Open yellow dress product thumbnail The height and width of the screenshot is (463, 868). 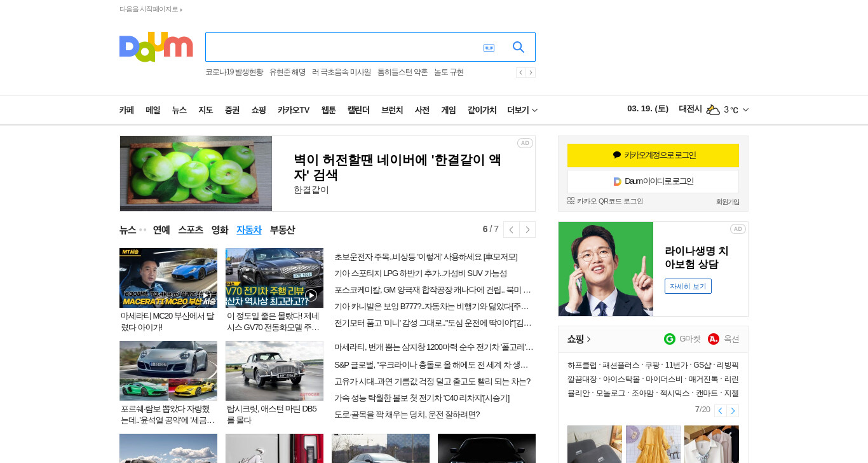(653, 444)
